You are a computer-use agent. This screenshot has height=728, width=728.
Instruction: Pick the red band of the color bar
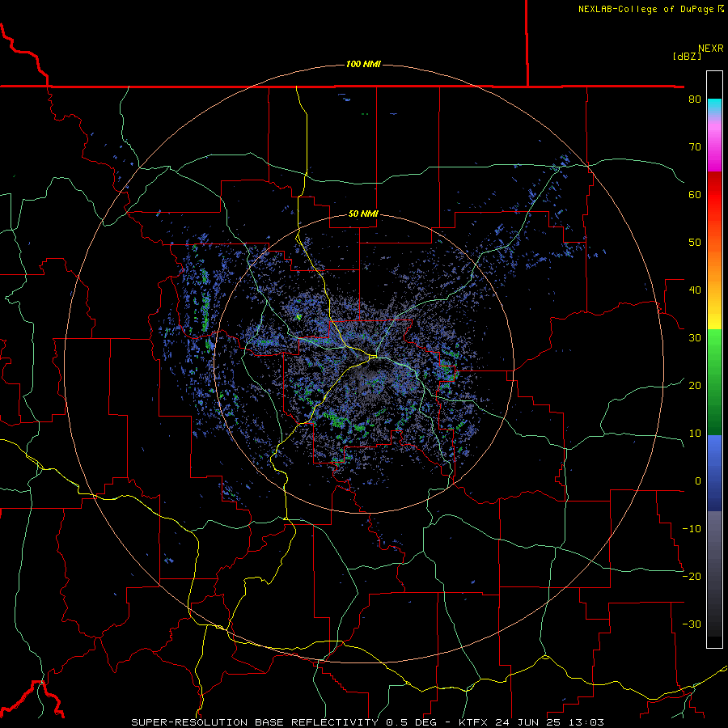pos(714,200)
